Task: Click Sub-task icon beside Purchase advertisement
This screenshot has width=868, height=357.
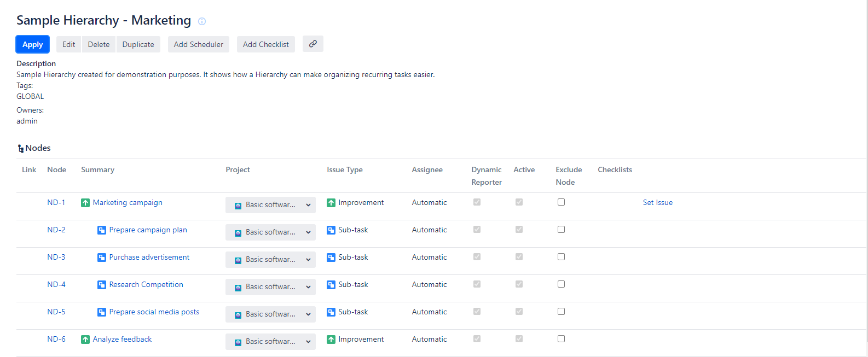Action: click(x=102, y=257)
